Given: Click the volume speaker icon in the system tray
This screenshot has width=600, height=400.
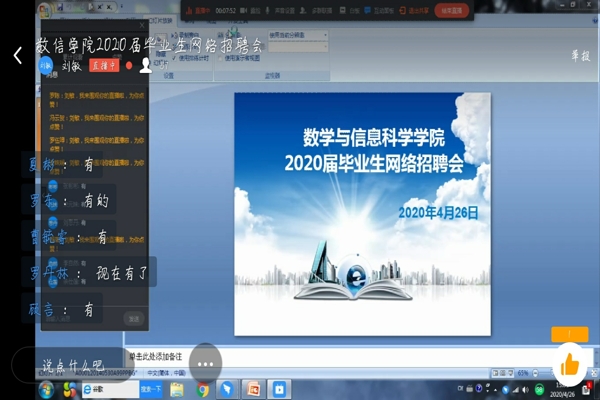Looking at the screenshot, I should 526,390.
